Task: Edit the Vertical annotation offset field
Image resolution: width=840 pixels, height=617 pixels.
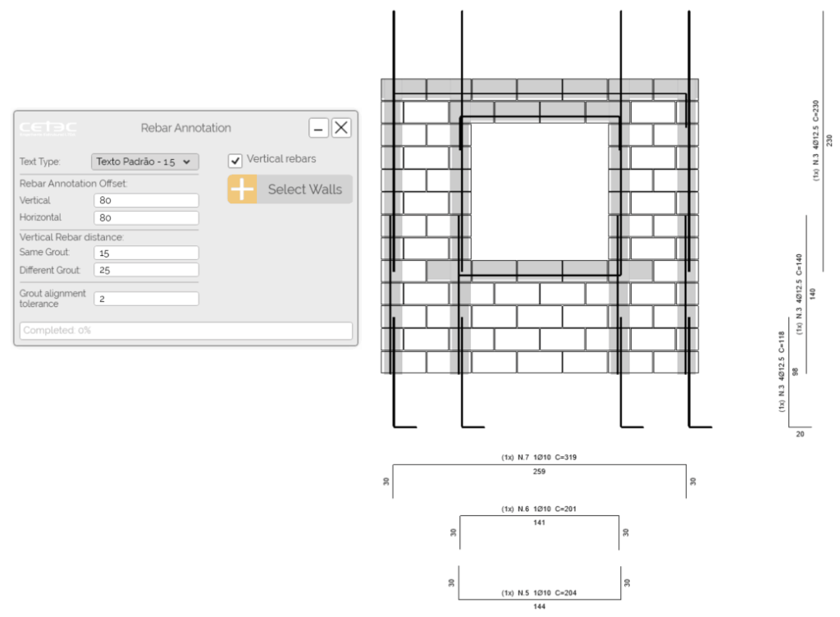Action: 146,199
